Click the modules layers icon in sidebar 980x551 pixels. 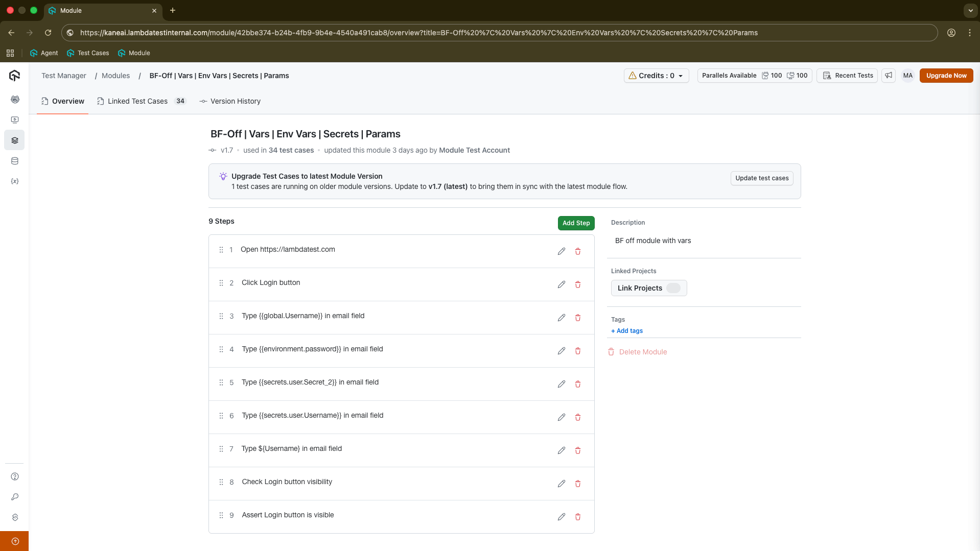pyautogui.click(x=15, y=140)
